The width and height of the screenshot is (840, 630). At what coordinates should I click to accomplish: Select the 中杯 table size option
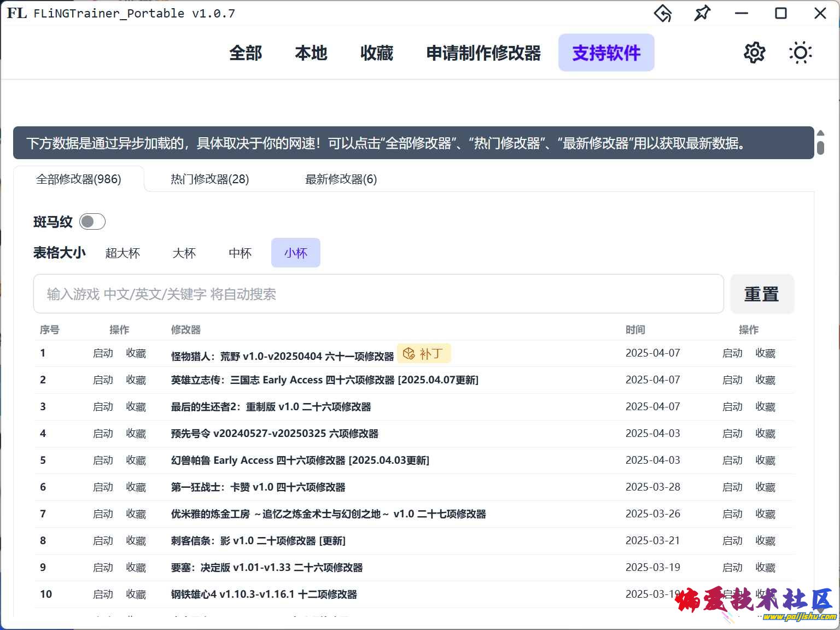click(x=240, y=253)
